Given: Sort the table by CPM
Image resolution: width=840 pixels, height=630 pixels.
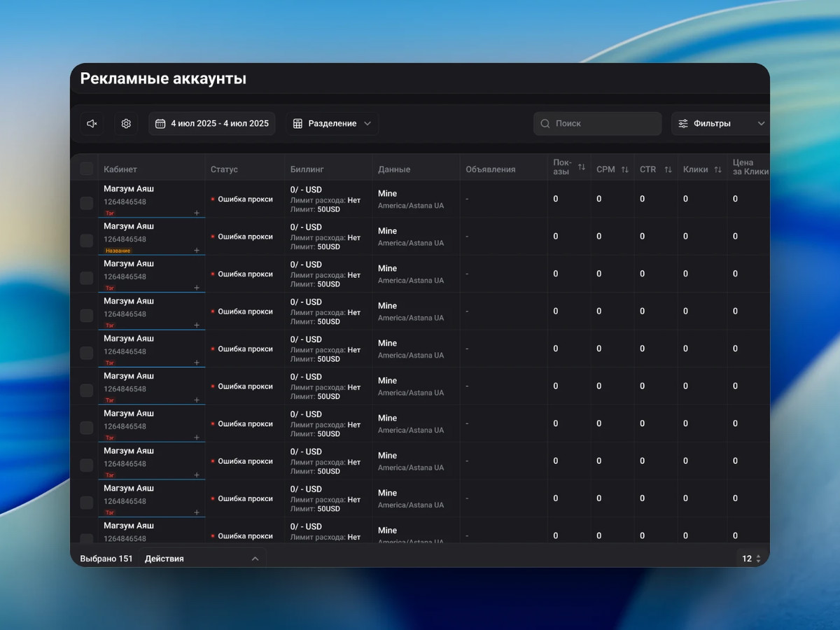Looking at the screenshot, I should point(624,169).
